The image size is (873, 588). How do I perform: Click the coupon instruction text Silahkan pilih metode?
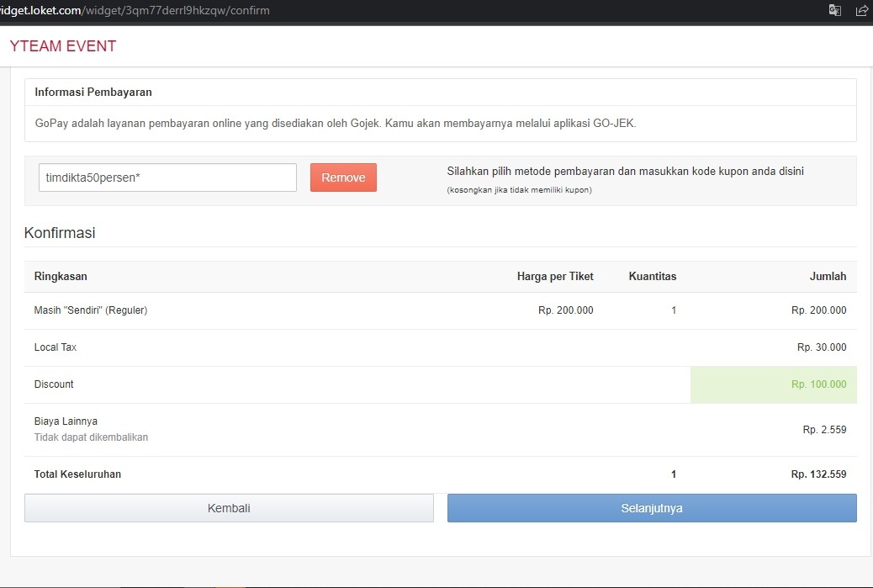tap(625, 171)
